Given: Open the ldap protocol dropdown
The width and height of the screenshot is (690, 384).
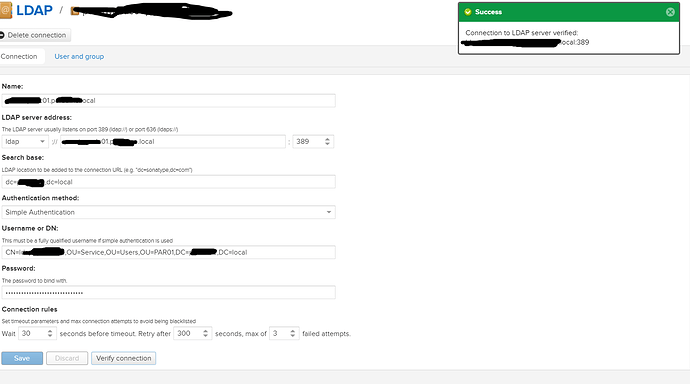Looking at the screenshot, I should point(25,142).
